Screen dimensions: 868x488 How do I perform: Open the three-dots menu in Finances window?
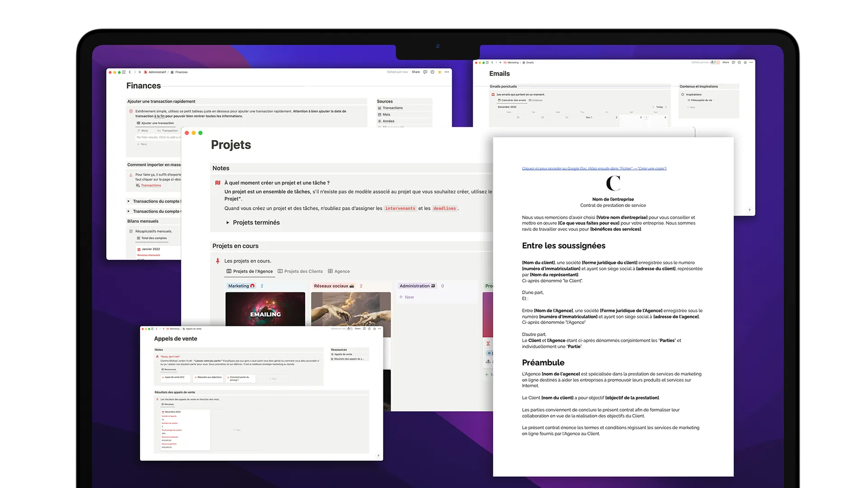click(447, 72)
